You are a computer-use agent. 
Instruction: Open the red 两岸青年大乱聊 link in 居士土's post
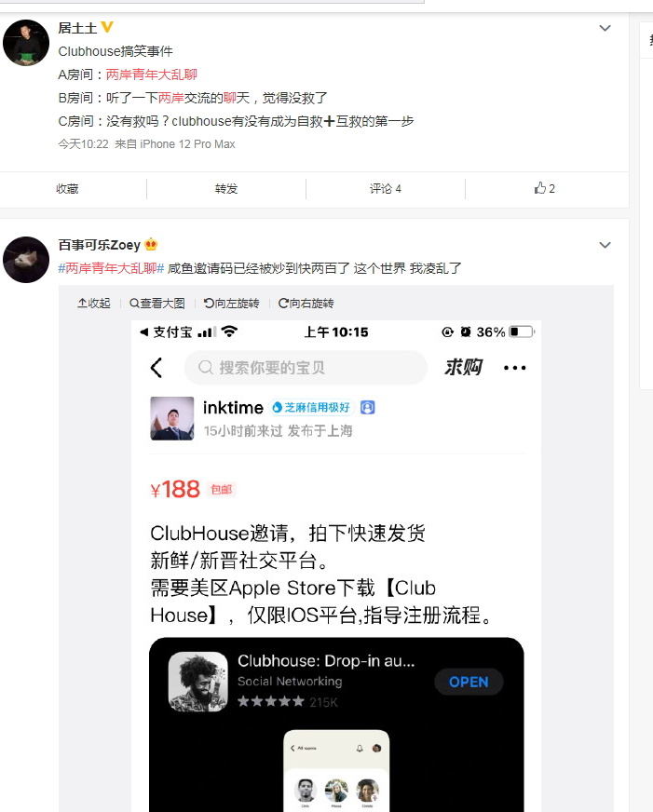[x=151, y=74]
